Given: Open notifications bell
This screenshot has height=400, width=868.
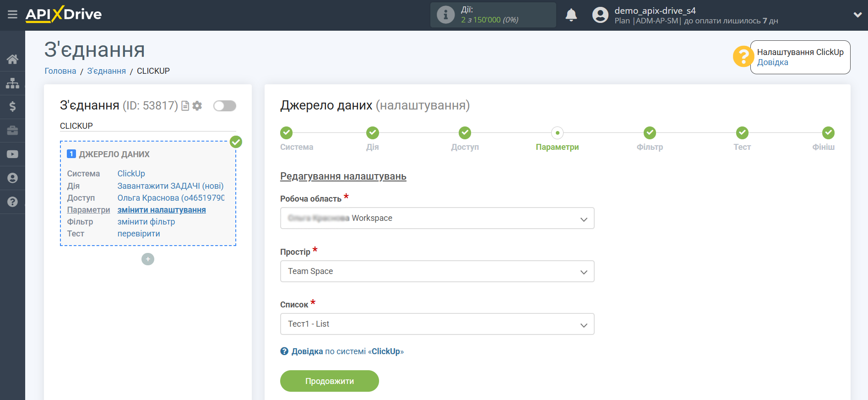Looking at the screenshot, I should point(571,15).
